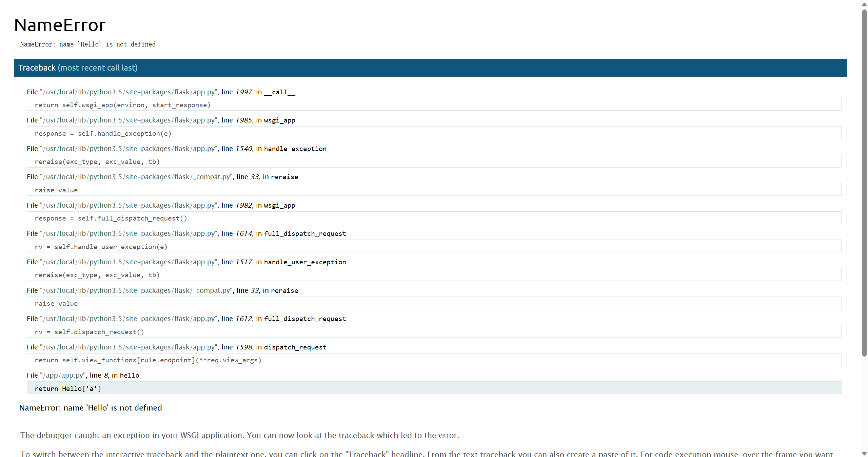Select the 'return self.wsgi_app(environ, start_response)' code line

(x=122, y=105)
